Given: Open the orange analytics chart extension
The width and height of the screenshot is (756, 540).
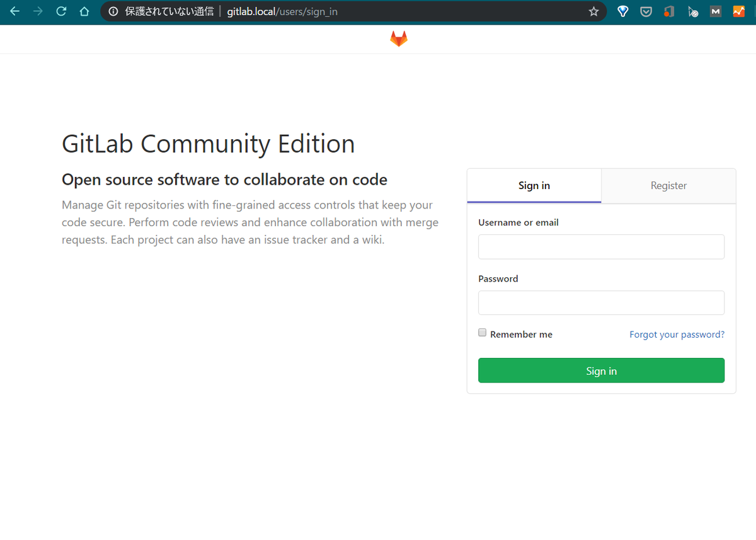Looking at the screenshot, I should (x=739, y=11).
